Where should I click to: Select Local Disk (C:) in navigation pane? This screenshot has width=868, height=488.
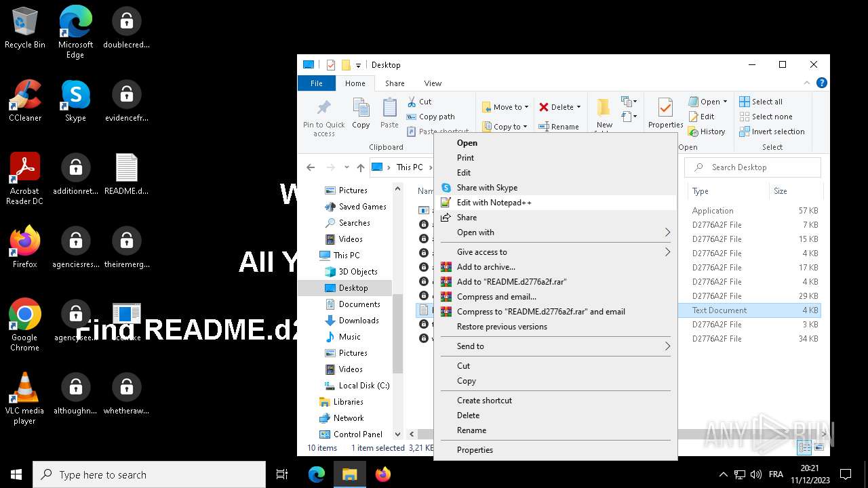(x=357, y=386)
